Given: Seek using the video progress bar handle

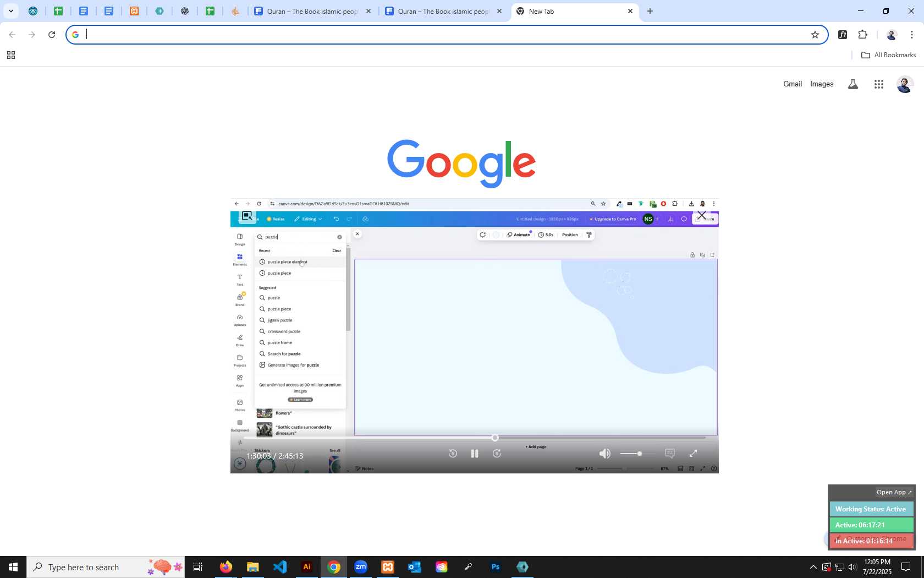Looking at the screenshot, I should point(495,438).
